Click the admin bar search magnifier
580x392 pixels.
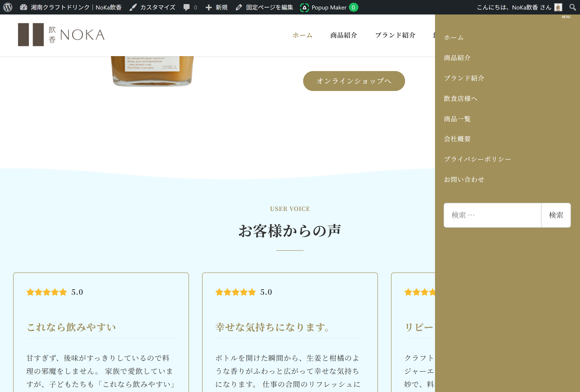pyautogui.click(x=573, y=7)
